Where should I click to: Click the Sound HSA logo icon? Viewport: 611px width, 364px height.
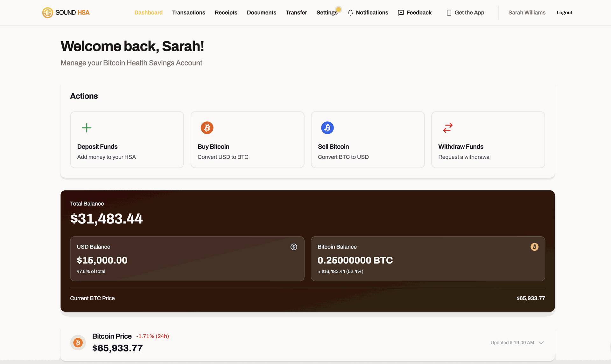point(47,12)
